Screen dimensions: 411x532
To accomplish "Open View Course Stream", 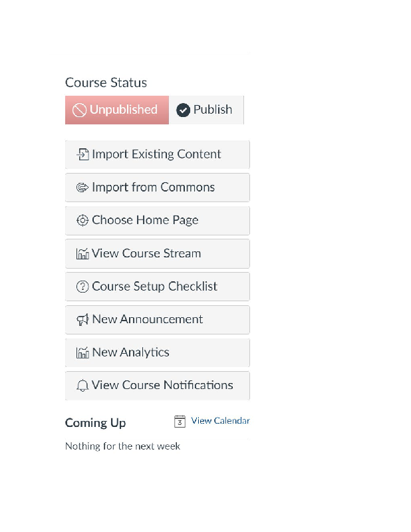I will point(157,253).
